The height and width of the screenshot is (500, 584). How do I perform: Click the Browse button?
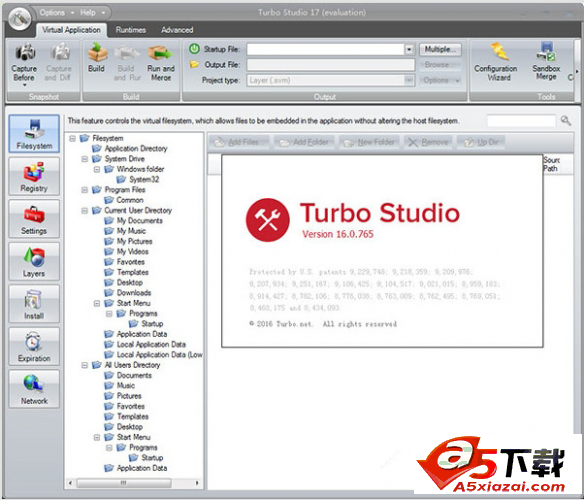coord(441,65)
